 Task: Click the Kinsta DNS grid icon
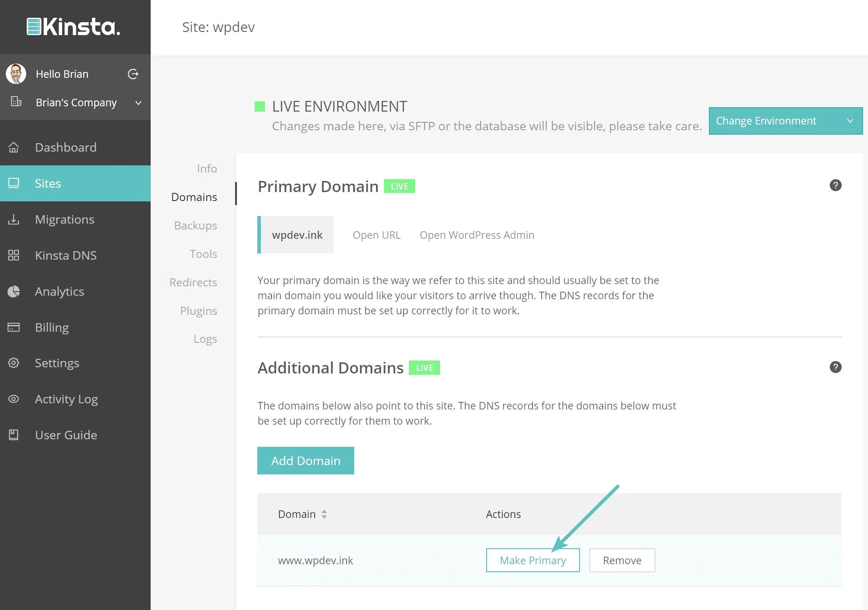click(x=14, y=256)
